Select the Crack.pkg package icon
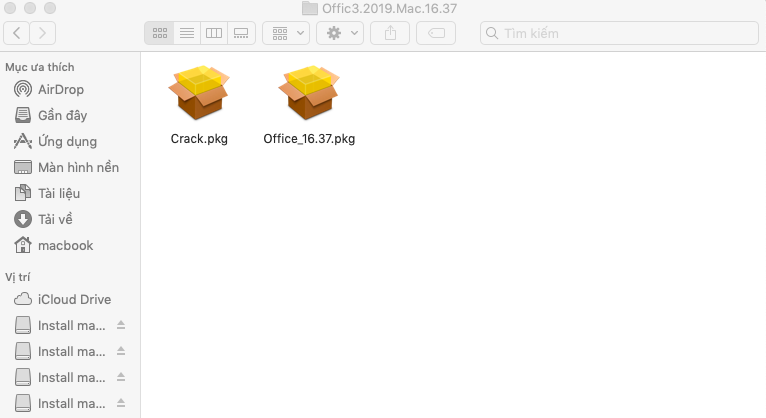This screenshot has width=766, height=418. click(x=199, y=93)
